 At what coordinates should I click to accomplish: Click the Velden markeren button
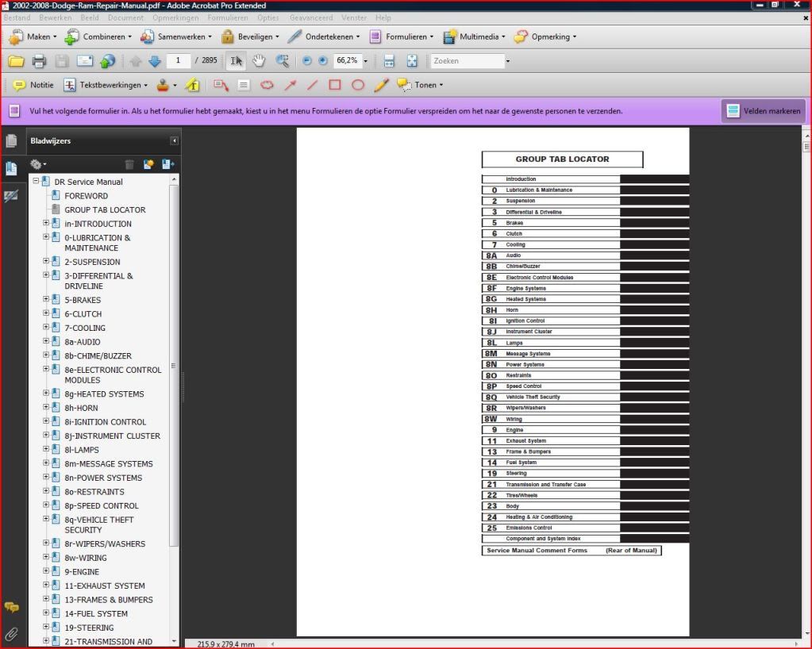pyautogui.click(x=764, y=111)
